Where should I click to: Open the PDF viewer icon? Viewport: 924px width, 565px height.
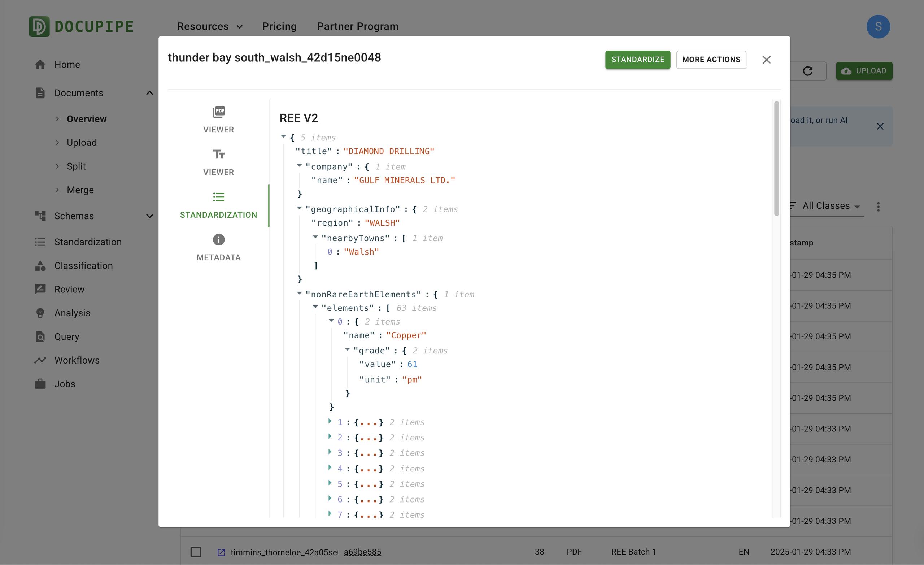click(x=219, y=112)
